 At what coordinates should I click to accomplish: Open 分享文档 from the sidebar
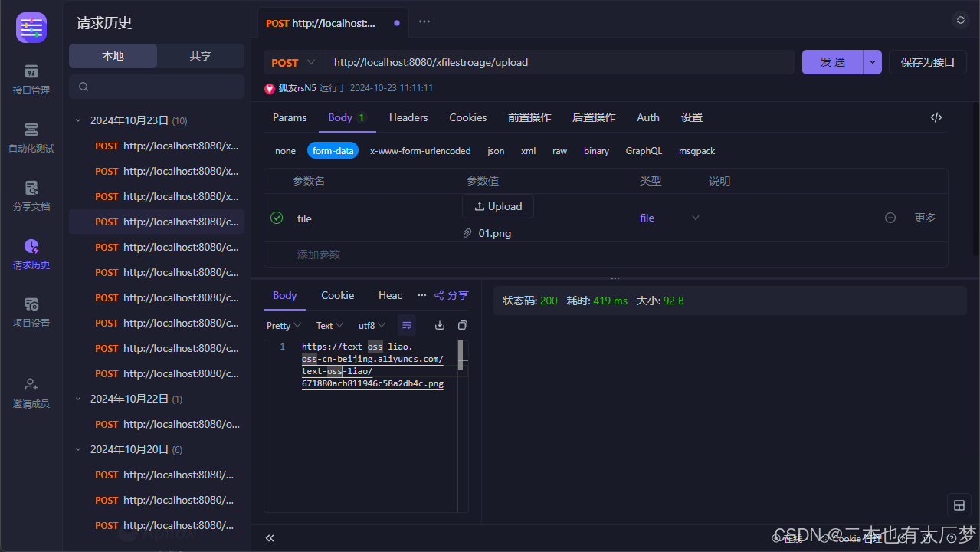click(31, 195)
